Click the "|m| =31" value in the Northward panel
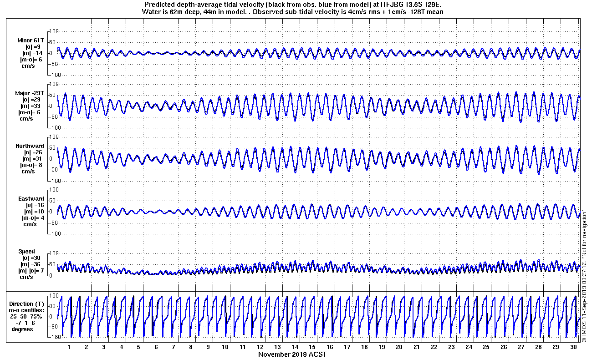Viewport: 592px width, 364px height. pyautogui.click(x=32, y=159)
